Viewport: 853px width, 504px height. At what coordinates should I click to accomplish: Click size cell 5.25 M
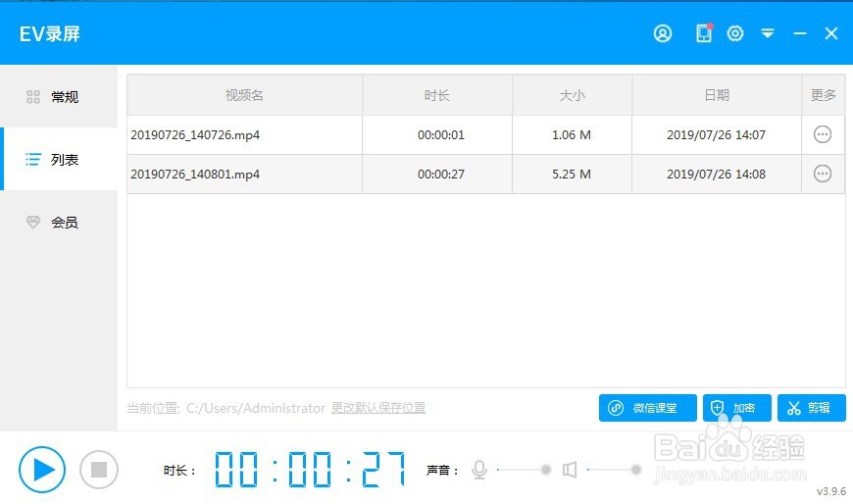pyautogui.click(x=572, y=175)
